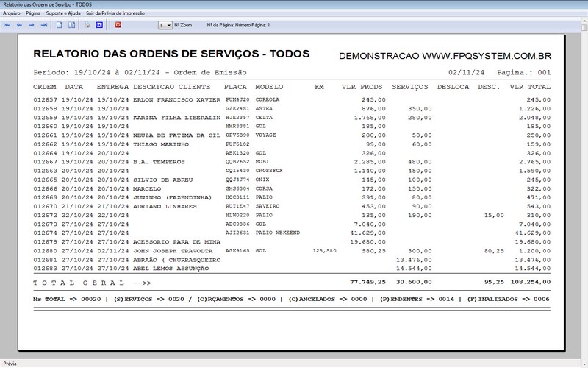This screenshot has height=368, width=588.
Task: Click plate GZK2481 in the report
Action: click(x=237, y=108)
